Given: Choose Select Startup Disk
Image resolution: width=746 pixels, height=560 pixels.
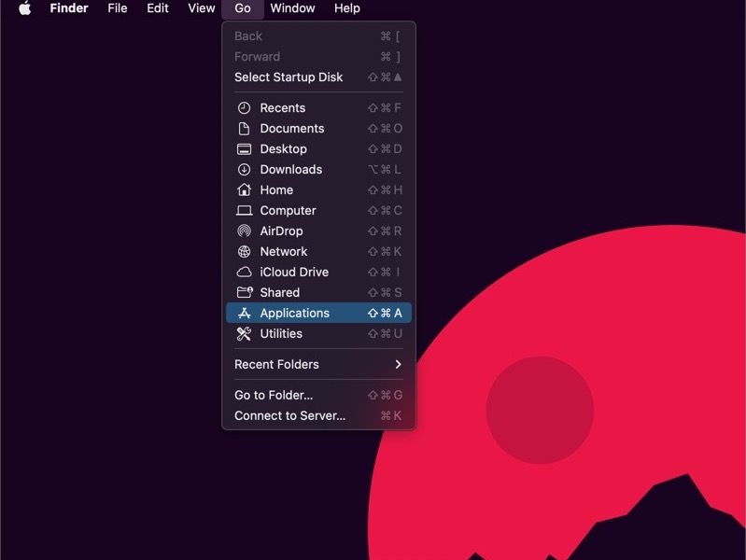Looking at the screenshot, I should (x=318, y=77).
